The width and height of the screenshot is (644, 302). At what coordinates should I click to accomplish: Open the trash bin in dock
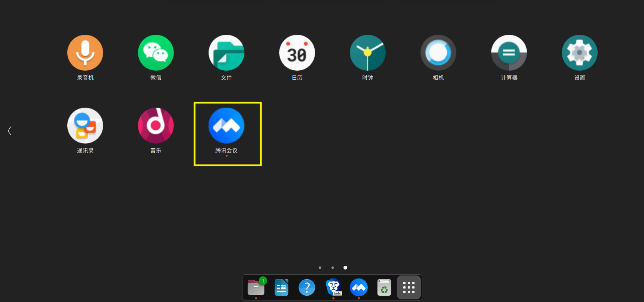pos(384,287)
